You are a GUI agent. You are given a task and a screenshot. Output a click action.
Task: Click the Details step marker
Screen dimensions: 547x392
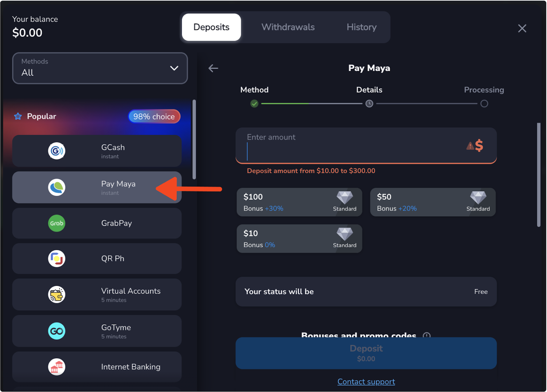369,104
